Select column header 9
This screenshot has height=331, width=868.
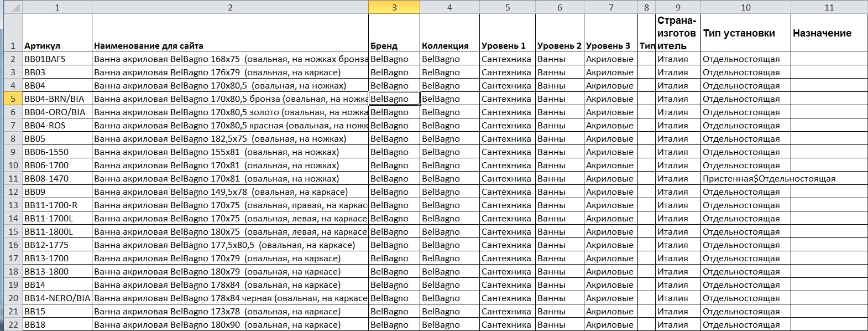pyautogui.click(x=678, y=7)
